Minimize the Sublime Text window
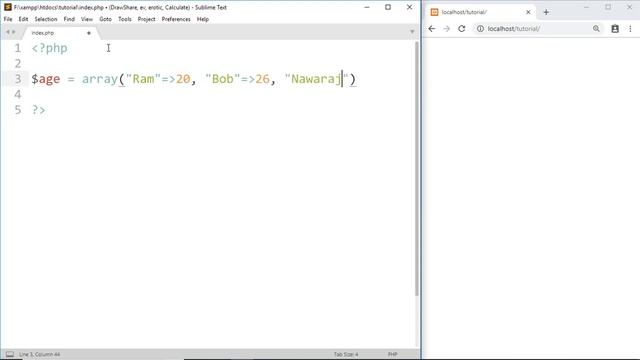 pyautogui.click(x=367, y=7)
